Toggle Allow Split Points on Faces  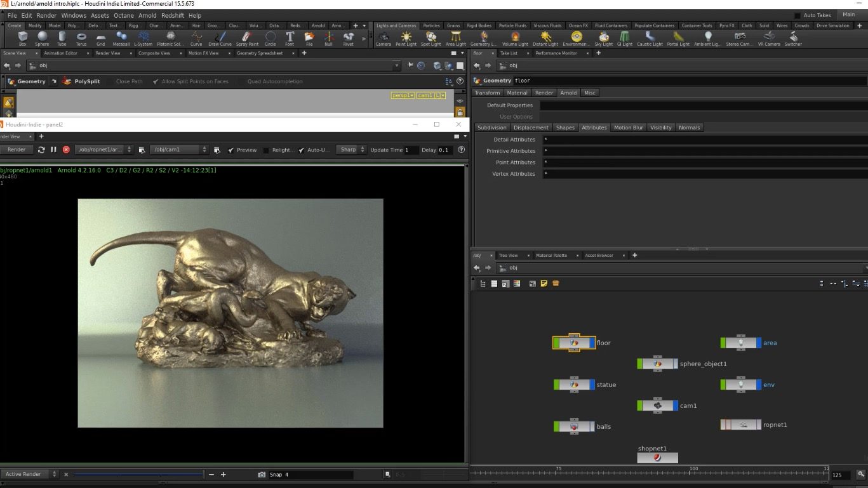(156, 81)
